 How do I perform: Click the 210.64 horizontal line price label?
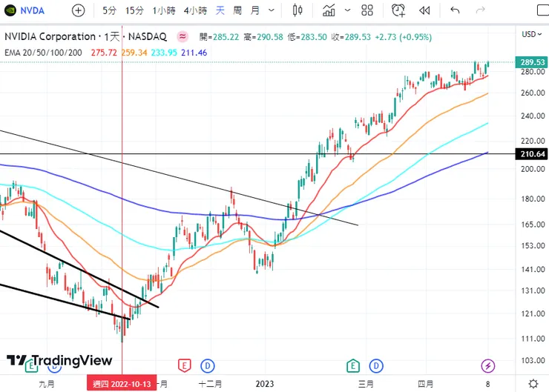tap(532, 154)
